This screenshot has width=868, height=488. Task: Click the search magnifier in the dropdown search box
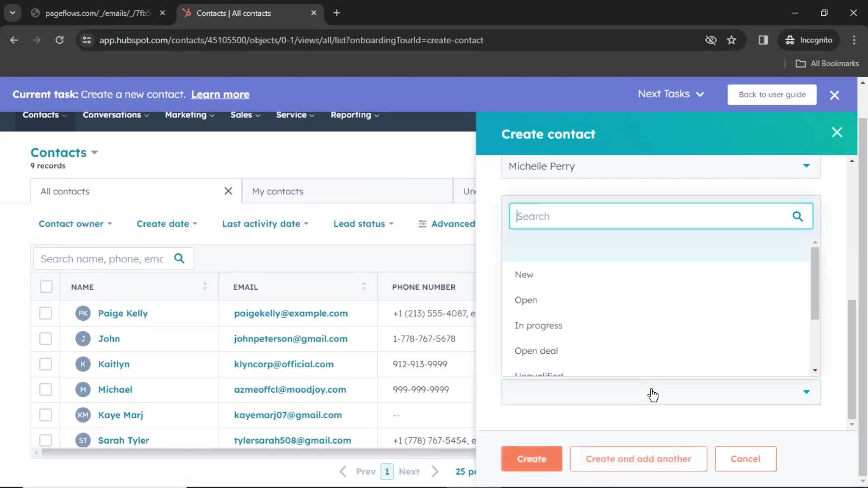point(797,216)
